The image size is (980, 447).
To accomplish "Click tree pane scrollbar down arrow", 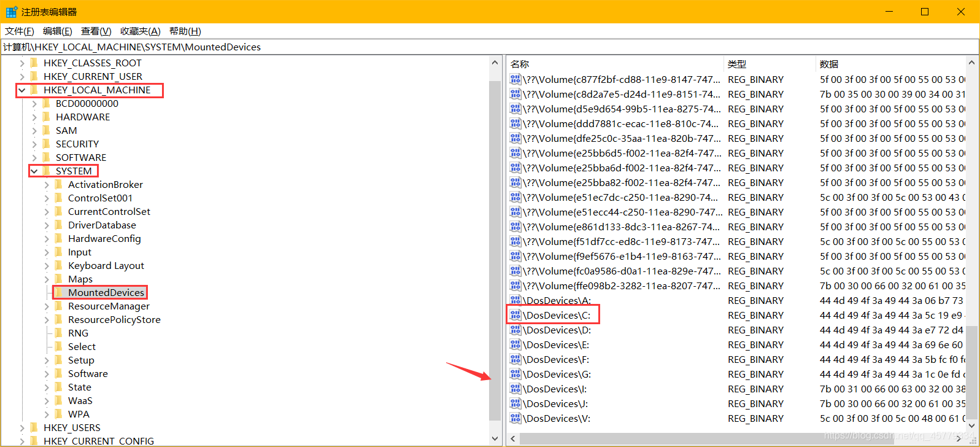I will pos(495,439).
